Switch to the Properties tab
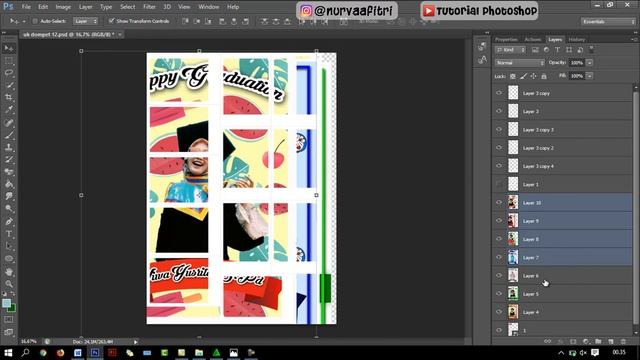 pos(506,40)
